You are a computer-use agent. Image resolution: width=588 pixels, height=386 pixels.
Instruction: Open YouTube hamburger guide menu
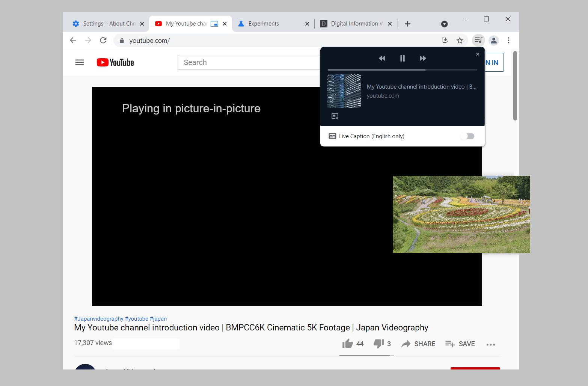(x=80, y=62)
